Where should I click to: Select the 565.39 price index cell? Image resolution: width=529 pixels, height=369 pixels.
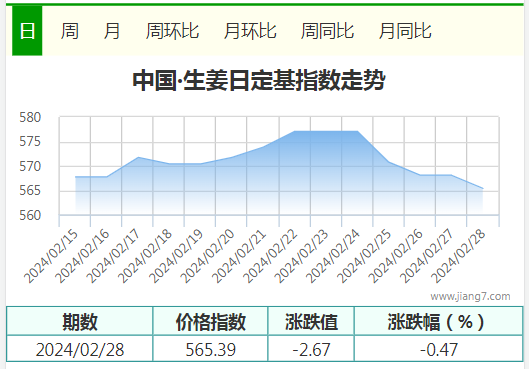[211, 349]
